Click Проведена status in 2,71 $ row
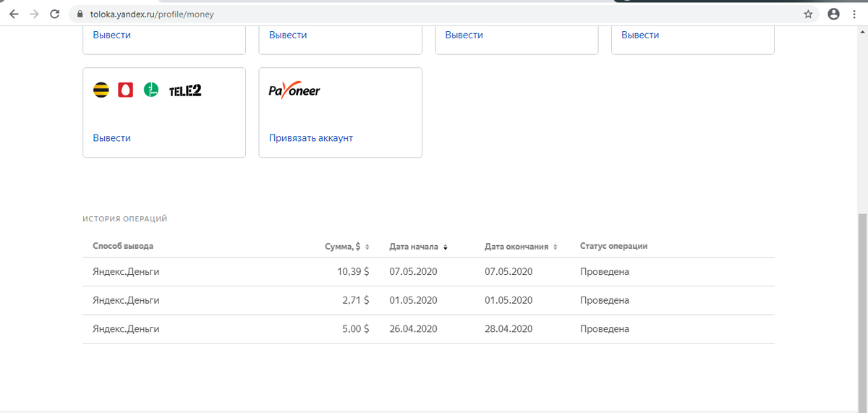Image resolution: width=868 pixels, height=413 pixels. (x=605, y=300)
